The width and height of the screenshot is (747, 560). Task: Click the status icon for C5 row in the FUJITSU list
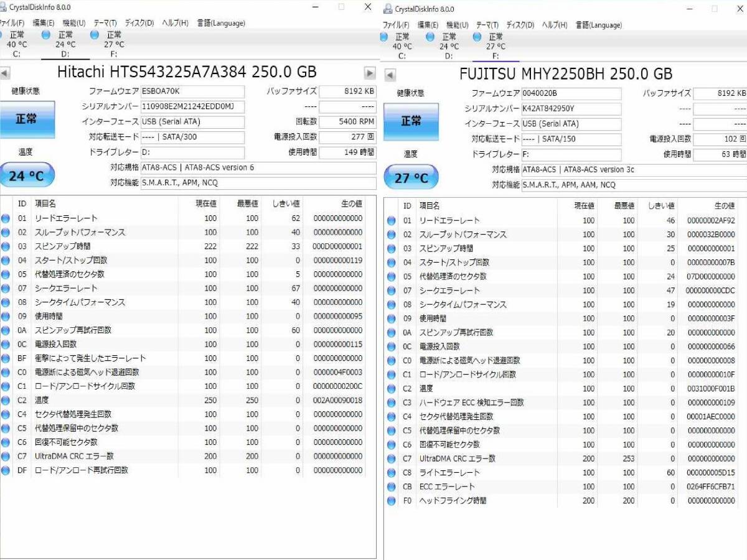point(391,431)
